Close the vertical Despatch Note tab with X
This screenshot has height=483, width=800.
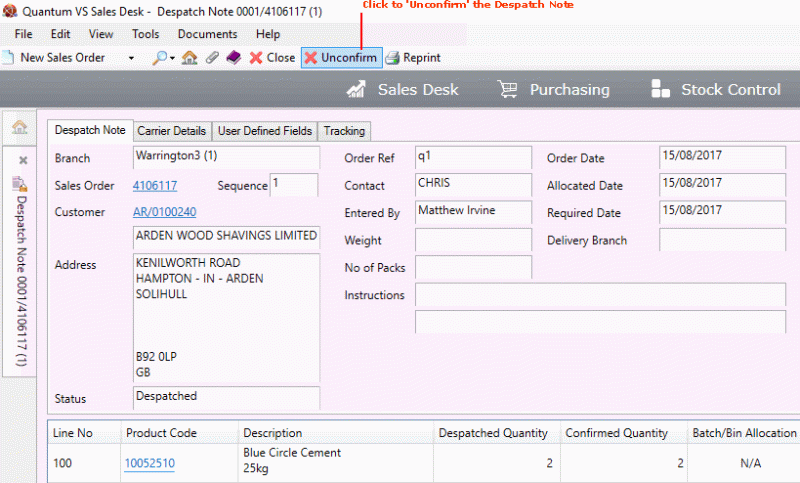23,160
